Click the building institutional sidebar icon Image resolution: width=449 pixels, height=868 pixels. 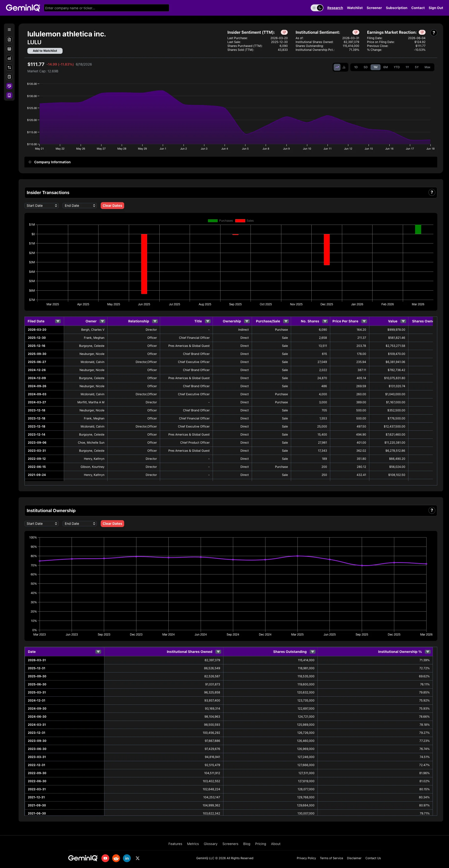tap(9, 95)
